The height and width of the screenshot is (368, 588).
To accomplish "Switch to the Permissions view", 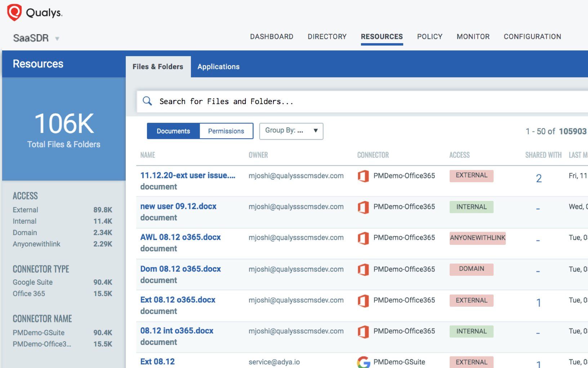I will tap(226, 131).
